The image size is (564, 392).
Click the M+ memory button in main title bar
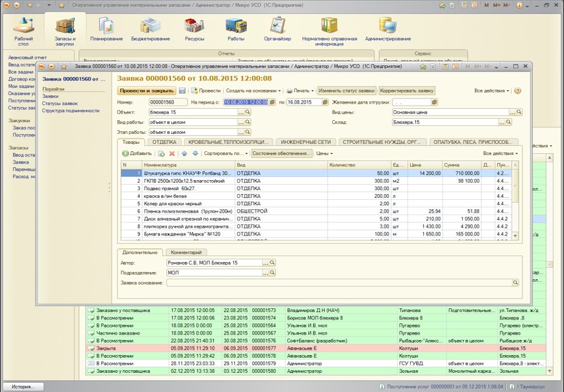point(497,5)
